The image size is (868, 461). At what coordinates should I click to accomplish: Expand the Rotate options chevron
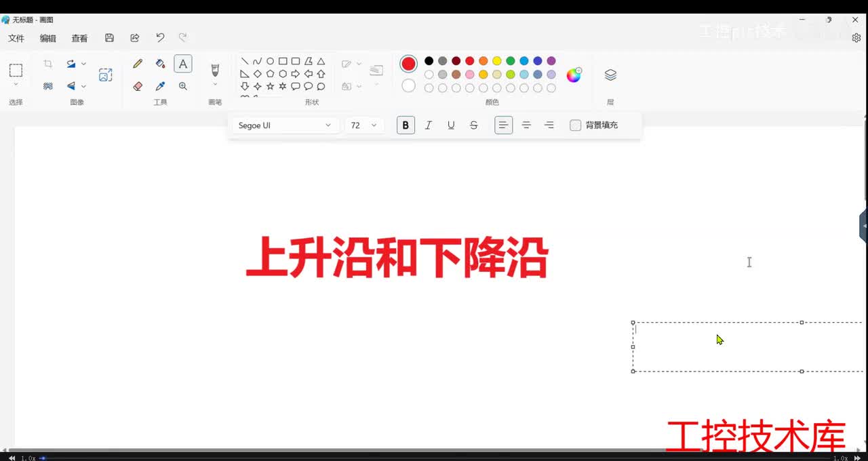83,64
